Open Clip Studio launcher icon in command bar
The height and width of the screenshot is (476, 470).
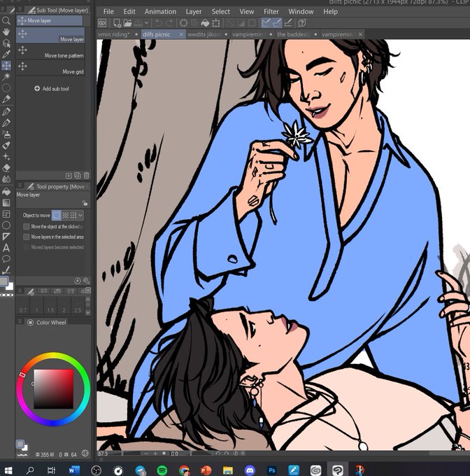(102, 23)
